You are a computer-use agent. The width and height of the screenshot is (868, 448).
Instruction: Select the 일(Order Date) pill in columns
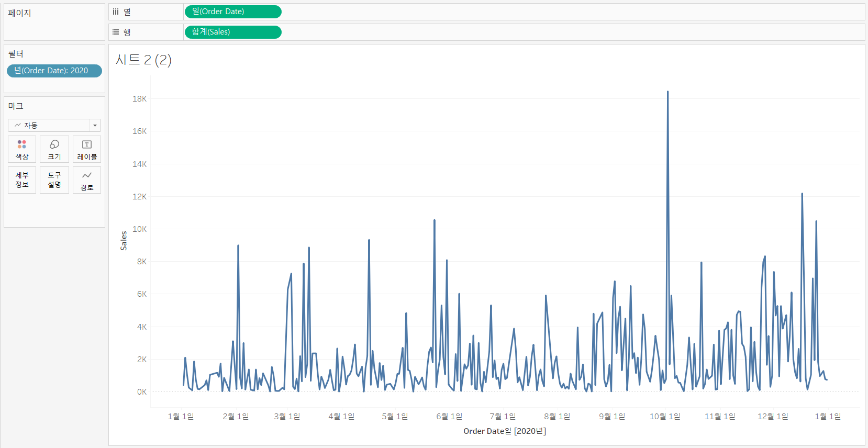(x=233, y=12)
